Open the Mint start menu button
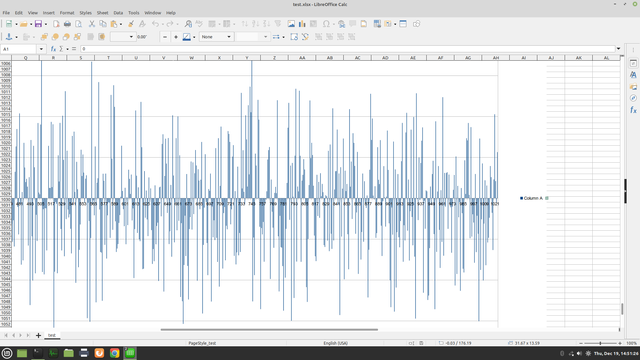The width and height of the screenshot is (640, 360). pyautogui.click(x=7, y=353)
